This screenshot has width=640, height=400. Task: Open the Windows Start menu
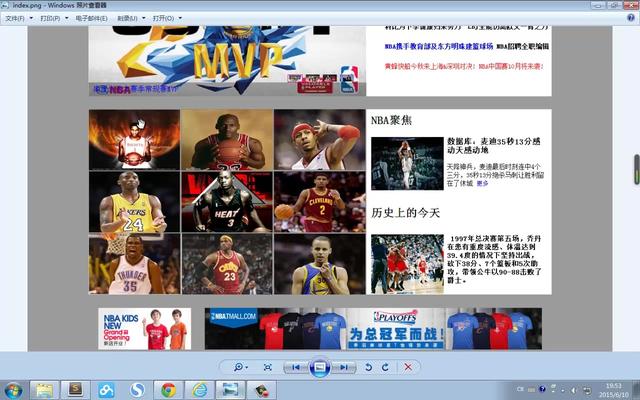click(13, 390)
